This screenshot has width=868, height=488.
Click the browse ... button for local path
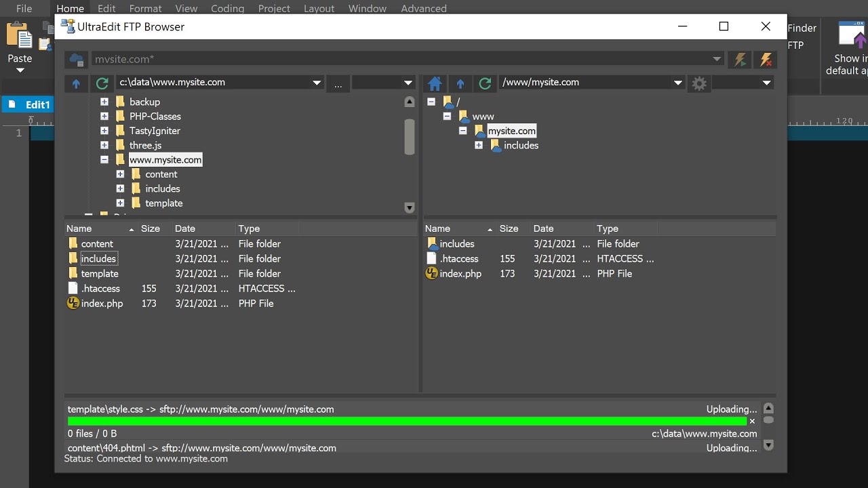(338, 83)
